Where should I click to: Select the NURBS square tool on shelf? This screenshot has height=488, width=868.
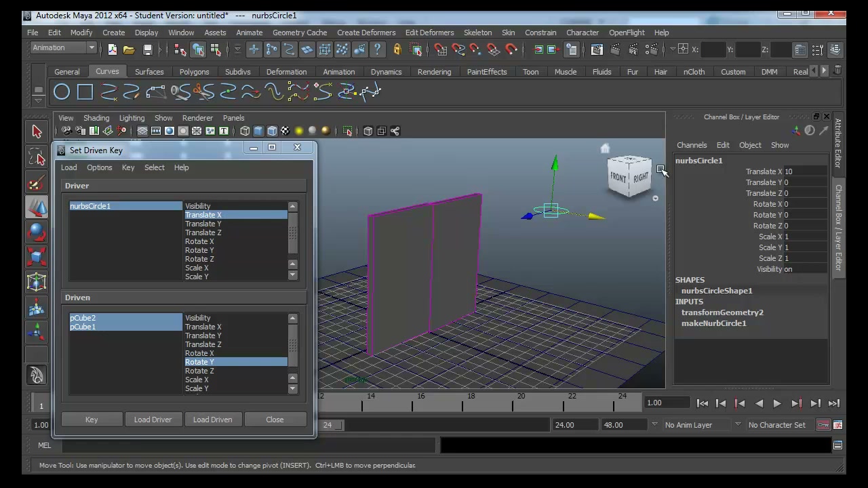(85, 91)
